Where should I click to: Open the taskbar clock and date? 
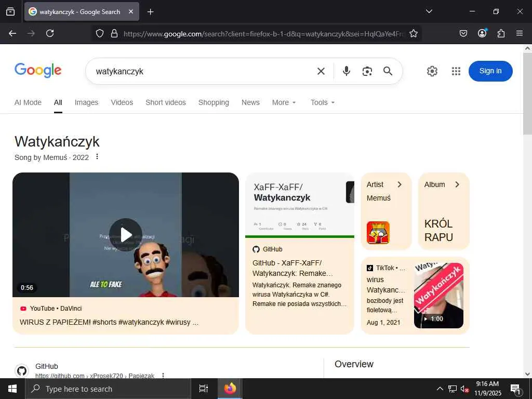[x=487, y=389]
